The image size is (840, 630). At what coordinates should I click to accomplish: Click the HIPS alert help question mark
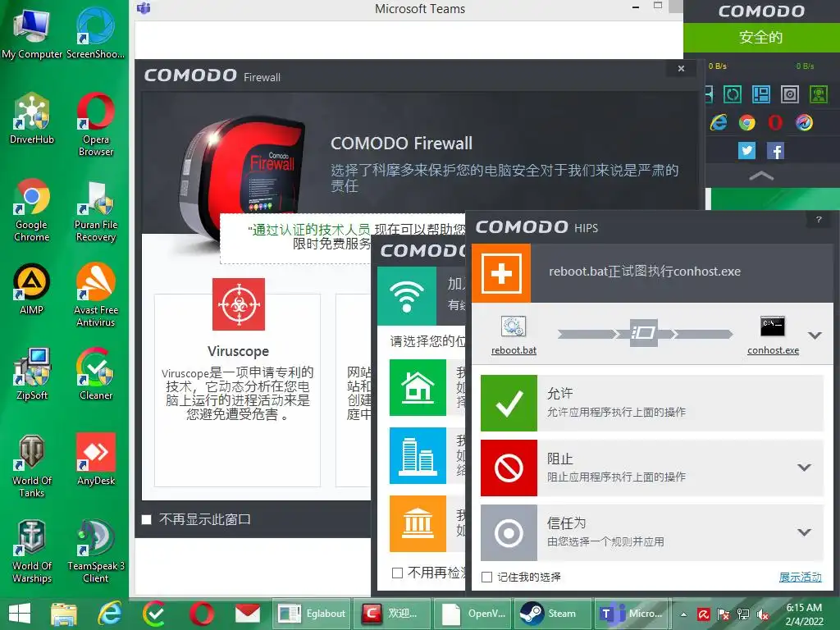coord(818,219)
